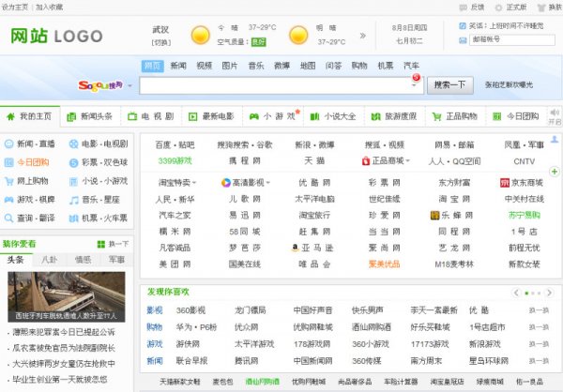Click the green plus add-site icon
Image resolution: width=563 pixels, height=392 pixels.
[x=555, y=172]
